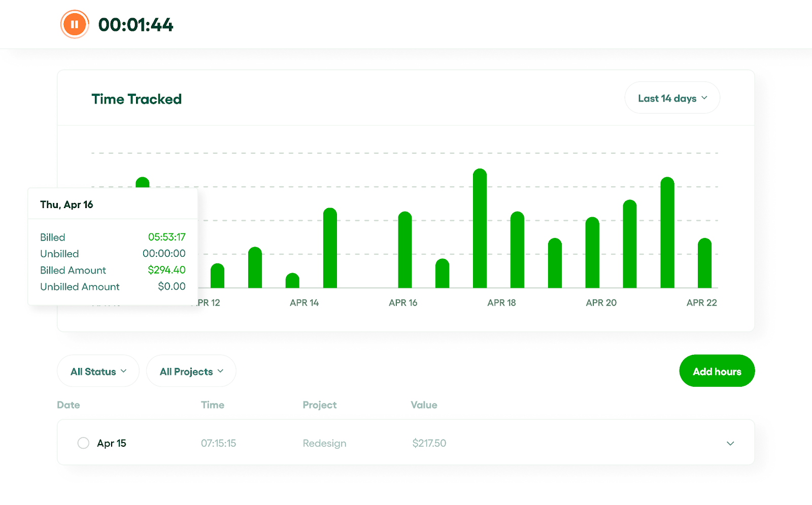This screenshot has width=812, height=505.
Task: Click the Time column header
Action: click(212, 405)
